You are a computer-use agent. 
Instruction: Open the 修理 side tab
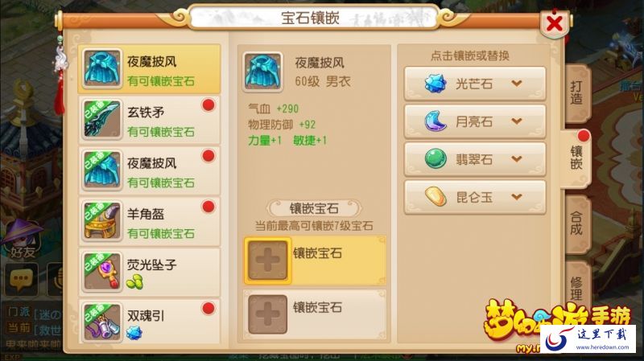[576, 287]
